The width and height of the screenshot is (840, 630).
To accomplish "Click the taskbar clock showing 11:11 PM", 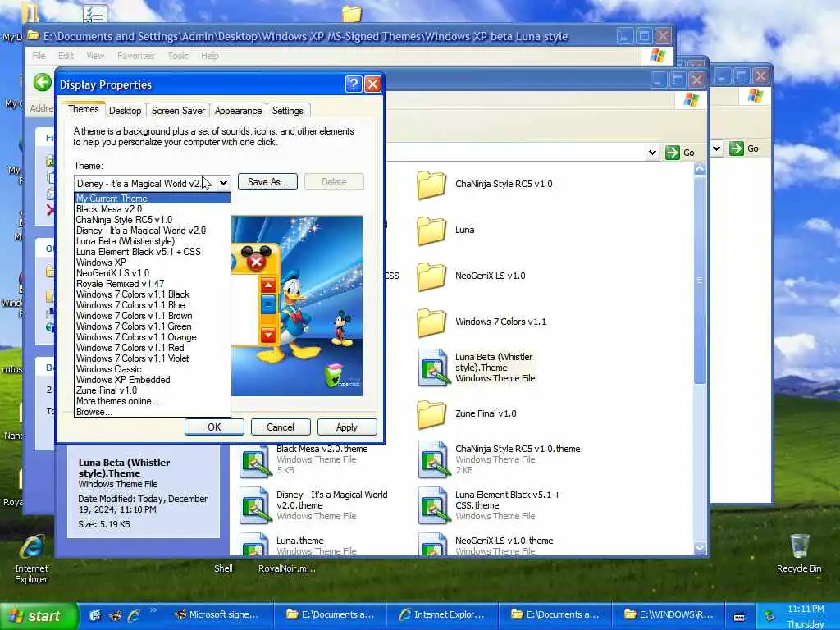I will point(806,609).
